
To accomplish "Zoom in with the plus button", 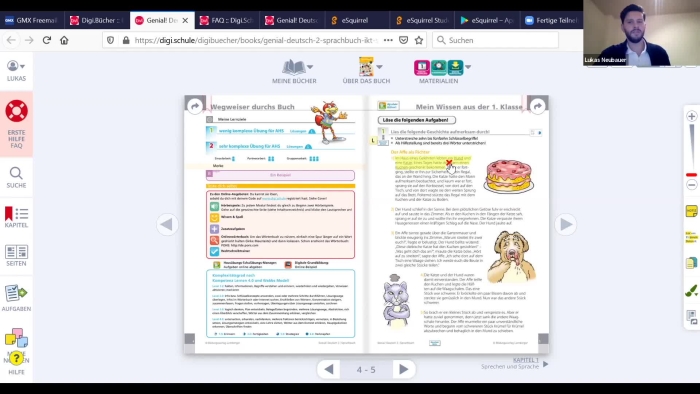I will tap(692, 116).
